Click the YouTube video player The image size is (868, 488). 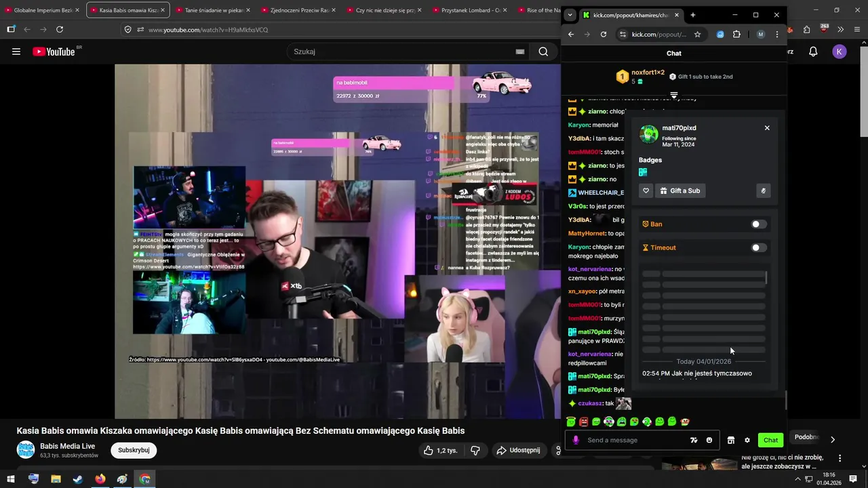[338, 241]
